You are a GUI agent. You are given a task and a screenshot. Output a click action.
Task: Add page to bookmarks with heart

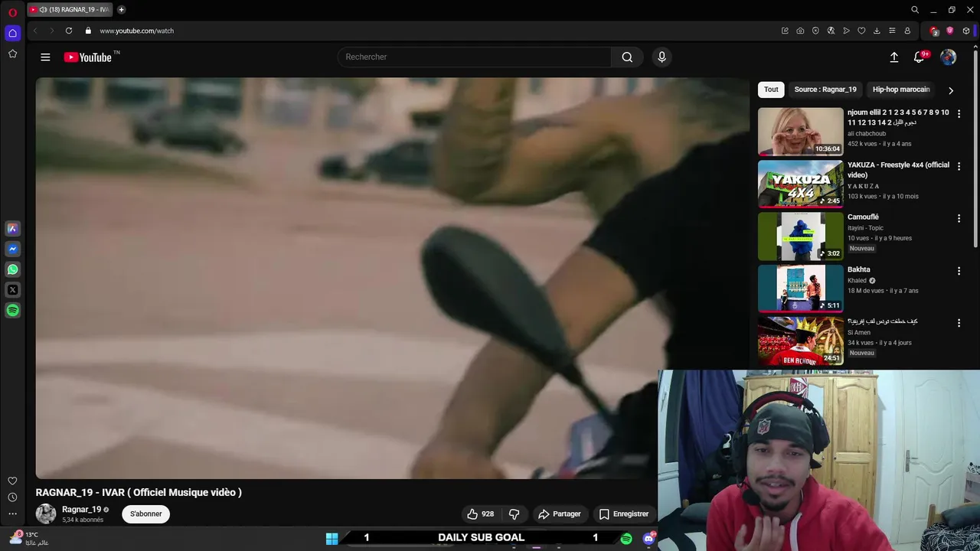tap(861, 31)
